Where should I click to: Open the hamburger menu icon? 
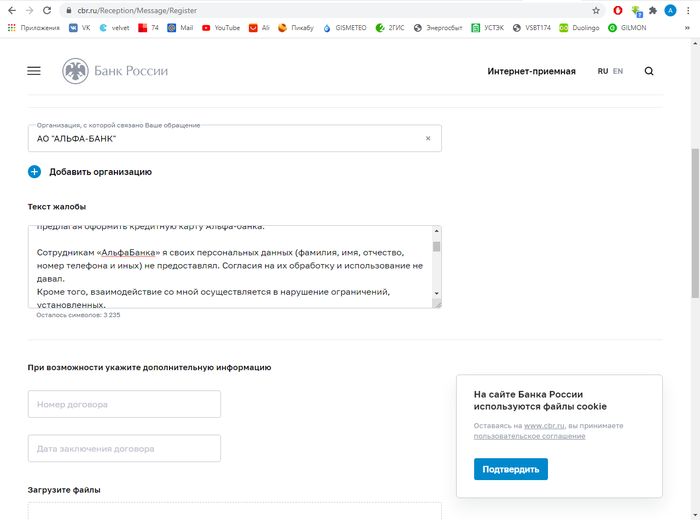[x=34, y=71]
